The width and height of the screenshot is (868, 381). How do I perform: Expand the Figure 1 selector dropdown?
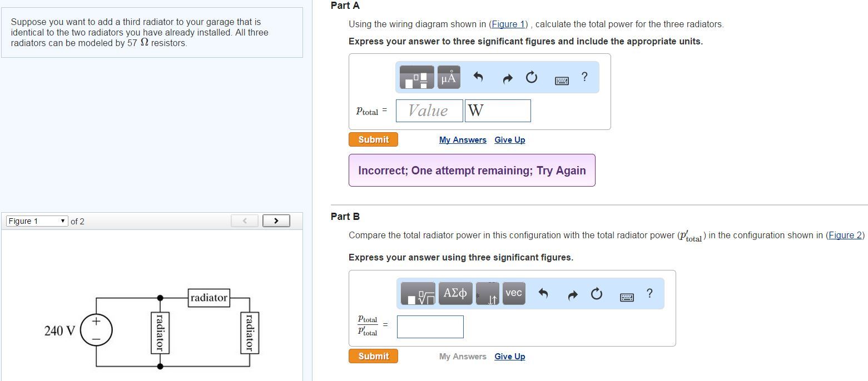click(x=37, y=221)
